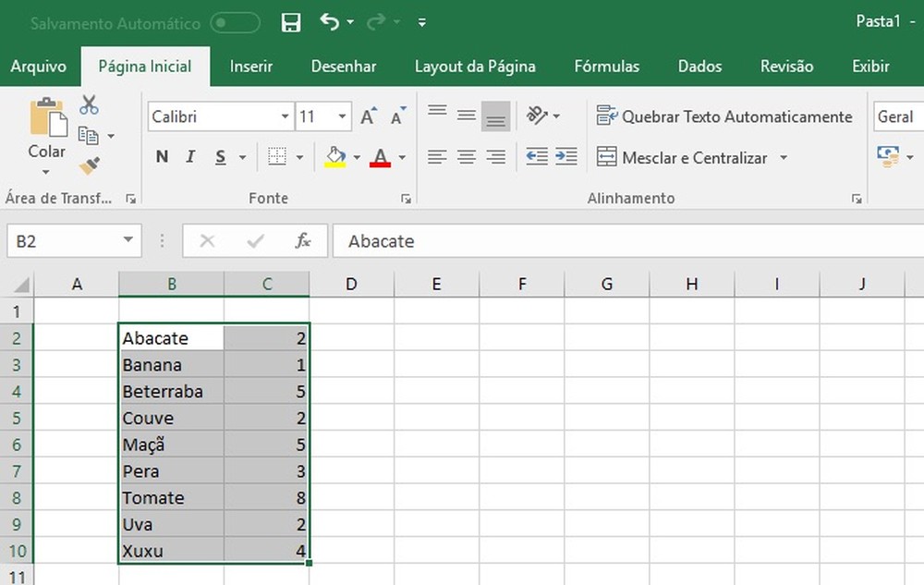
Task: Open the Geral number format dropdown
Action: (897, 116)
